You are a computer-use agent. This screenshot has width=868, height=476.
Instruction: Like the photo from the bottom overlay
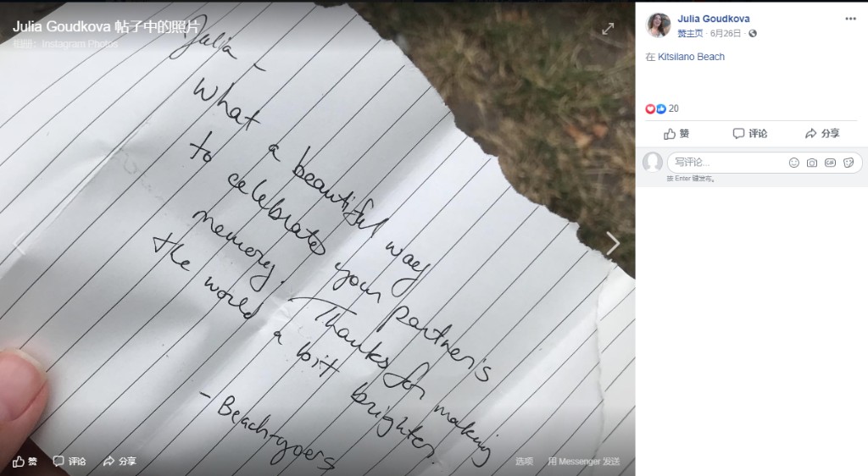[x=25, y=461]
